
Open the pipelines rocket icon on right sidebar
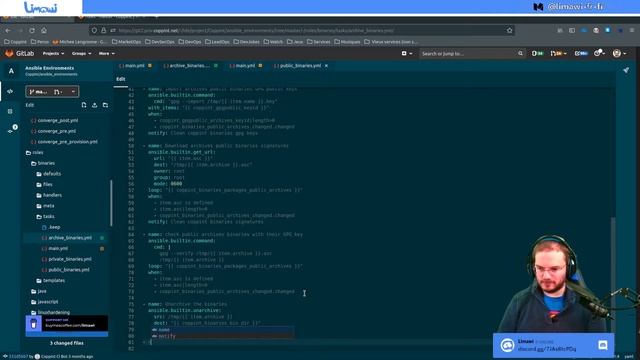626,71
